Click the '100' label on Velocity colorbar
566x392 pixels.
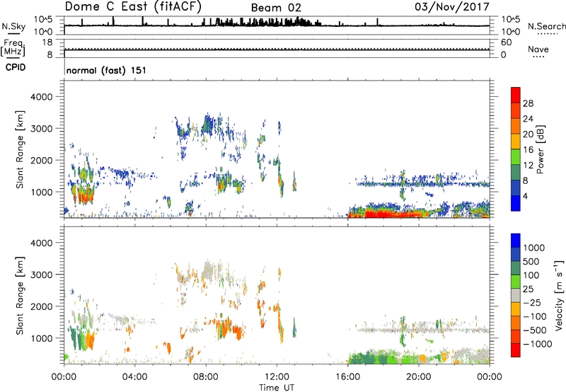pyautogui.click(x=531, y=275)
